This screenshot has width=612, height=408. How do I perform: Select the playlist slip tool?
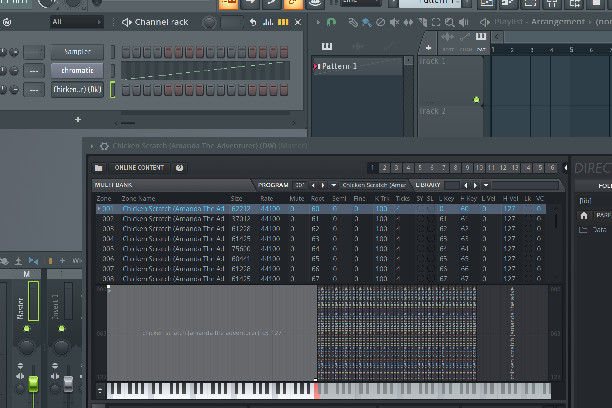tap(408, 22)
